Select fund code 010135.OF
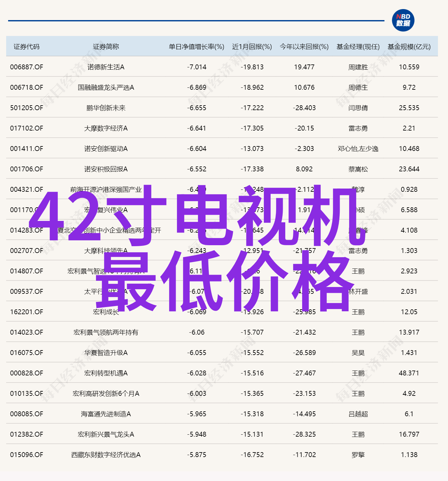The width and height of the screenshot is (448, 481). point(27,394)
